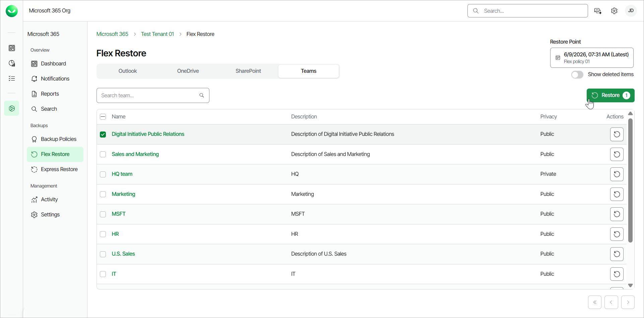This screenshot has height=318, width=644.
Task: Open the feedback icon in top bar
Action: (598, 11)
